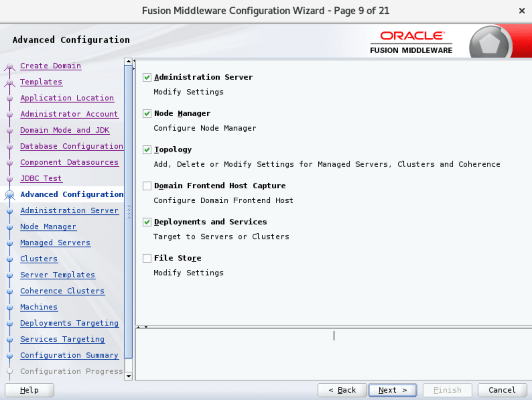Jump to Domain Mode and JDK
532x400 pixels.
[65, 130]
